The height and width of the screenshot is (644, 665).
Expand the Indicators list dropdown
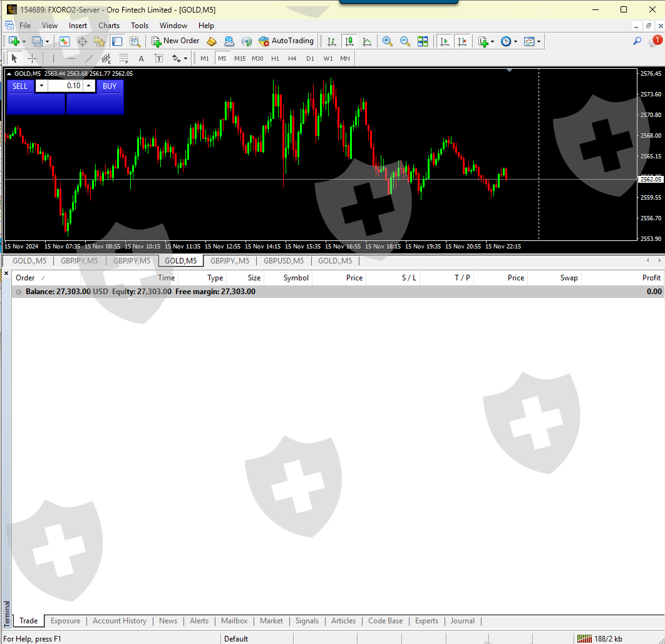493,42
